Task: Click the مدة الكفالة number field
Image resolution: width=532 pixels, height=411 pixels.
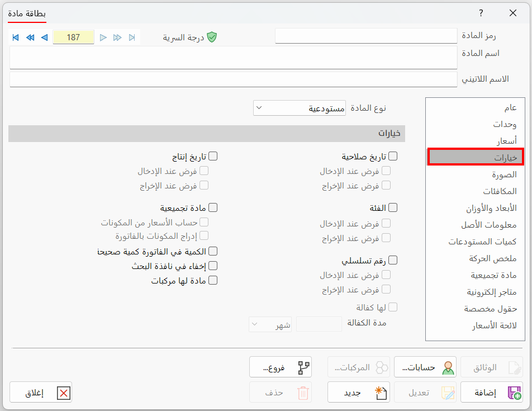Action: click(x=319, y=324)
